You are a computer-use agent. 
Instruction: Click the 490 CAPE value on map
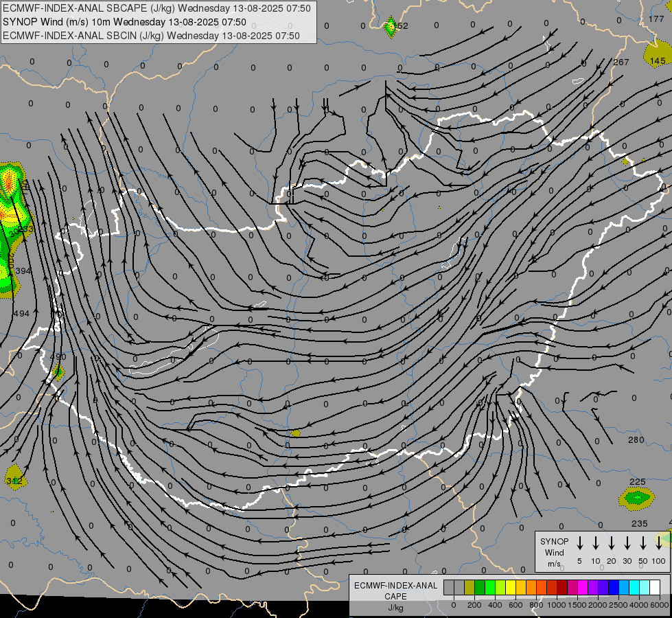[58, 357]
